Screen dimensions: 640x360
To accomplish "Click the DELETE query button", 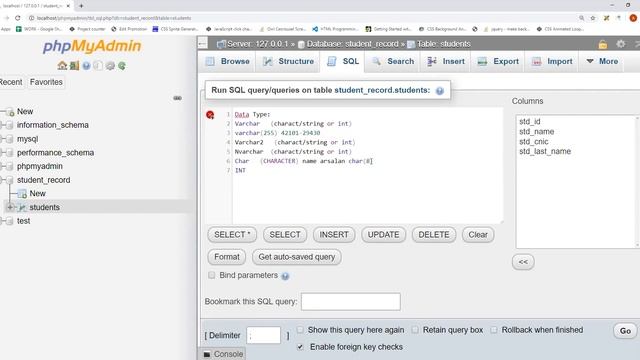I will click(434, 235).
